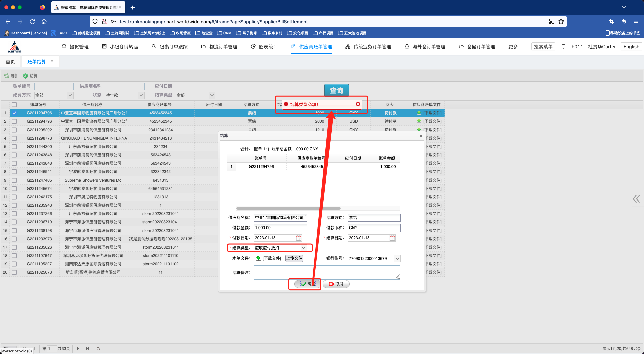This screenshot has height=354, width=644.
Task: Expand the right side panel chevron
Action: coord(636,199)
